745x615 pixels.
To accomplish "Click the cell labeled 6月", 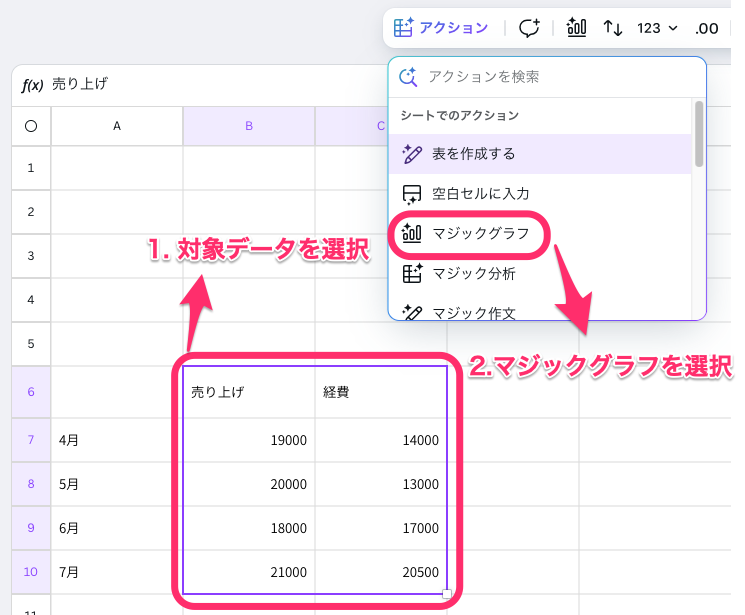I will (117, 528).
